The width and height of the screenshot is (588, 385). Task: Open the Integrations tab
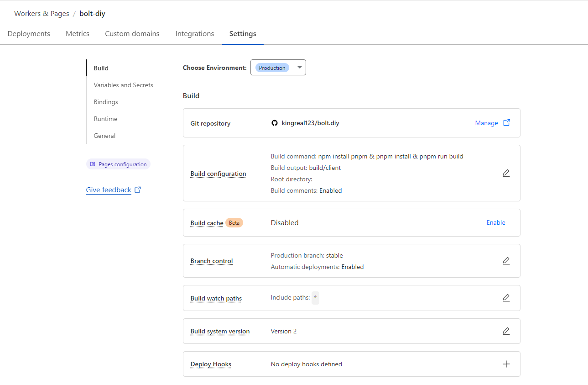(x=195, y=34)
